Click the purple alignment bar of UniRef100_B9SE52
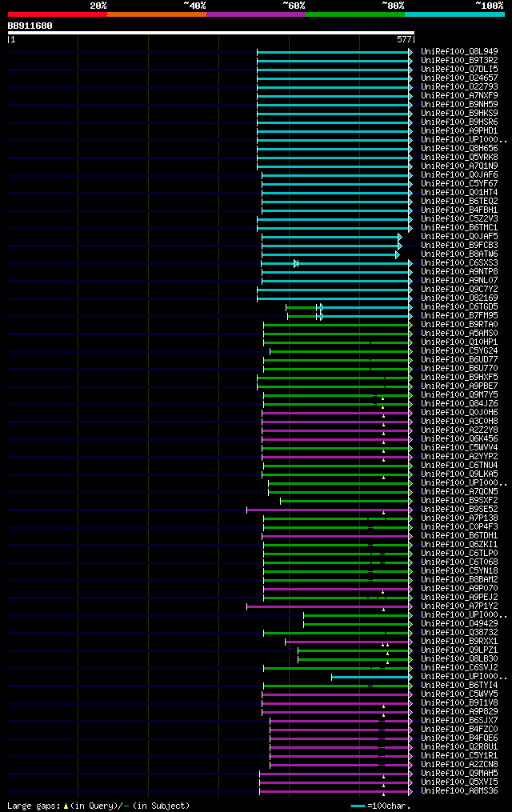Screen dimensions: 512x812 (330, 510)
